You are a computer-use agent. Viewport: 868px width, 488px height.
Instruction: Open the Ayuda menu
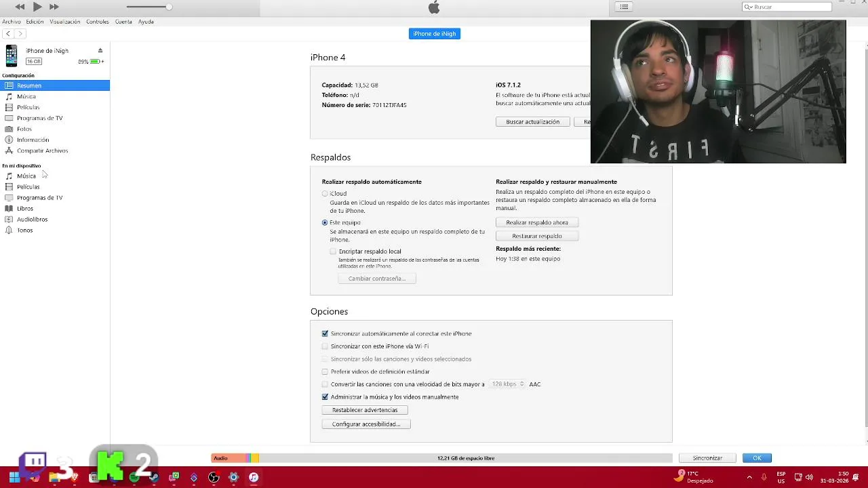click(146, 22)
